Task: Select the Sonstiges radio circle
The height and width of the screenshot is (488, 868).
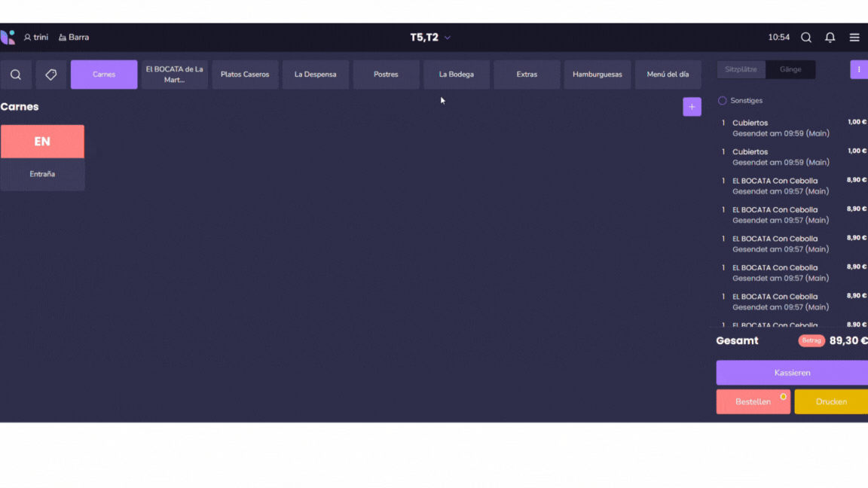Action: coord(722,100)
